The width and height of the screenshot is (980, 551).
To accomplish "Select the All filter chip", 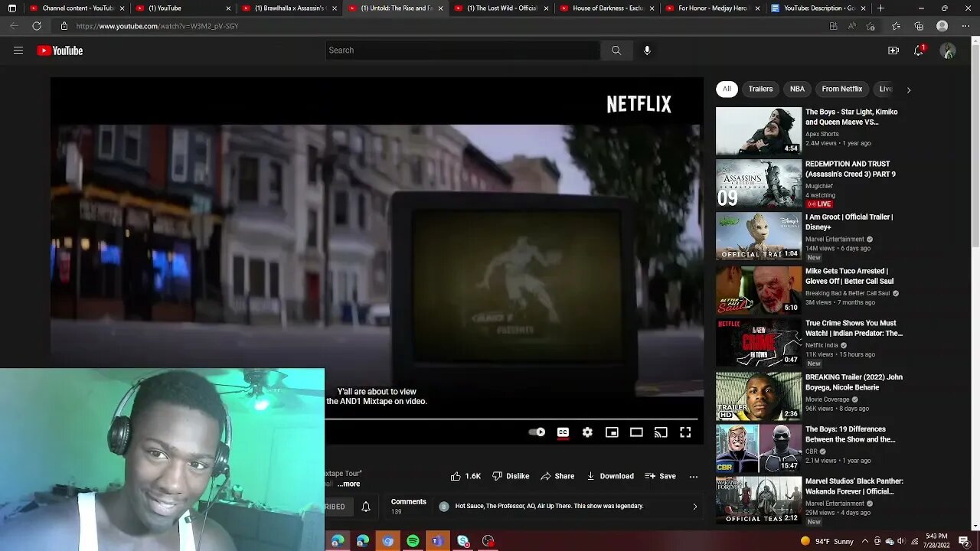I will point(727,89).
